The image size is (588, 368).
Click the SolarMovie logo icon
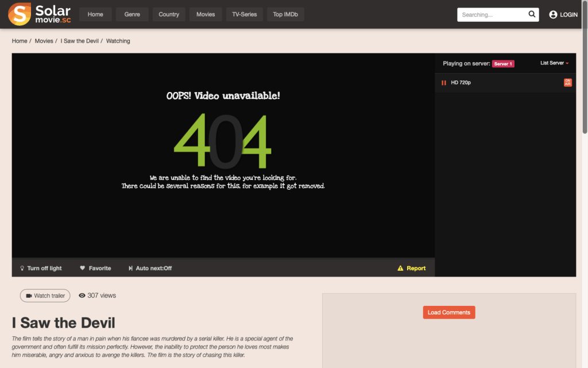click(20, 14)
